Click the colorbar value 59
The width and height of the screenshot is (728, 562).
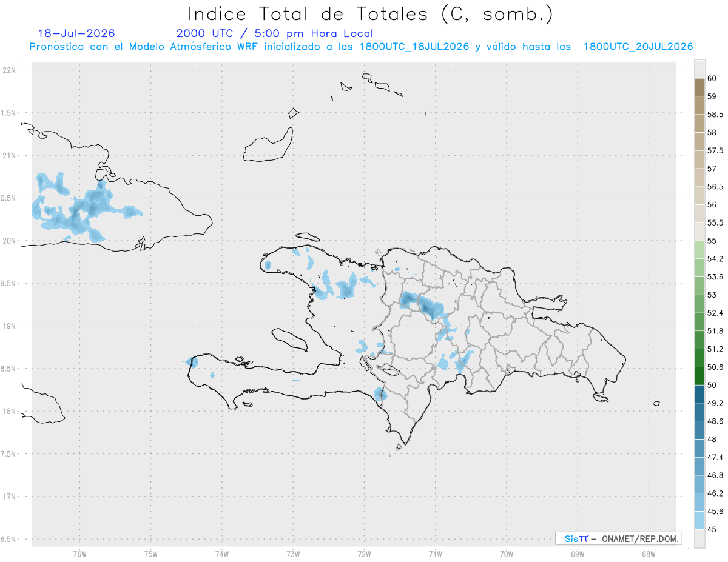pyautogui.click(x=712, y=96)
